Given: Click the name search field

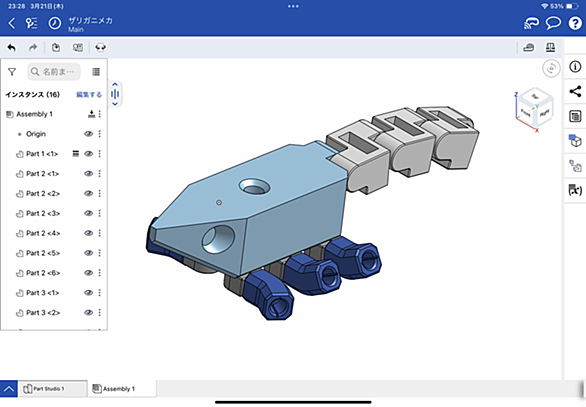Looking at the screenshot, I should point(54,72).
